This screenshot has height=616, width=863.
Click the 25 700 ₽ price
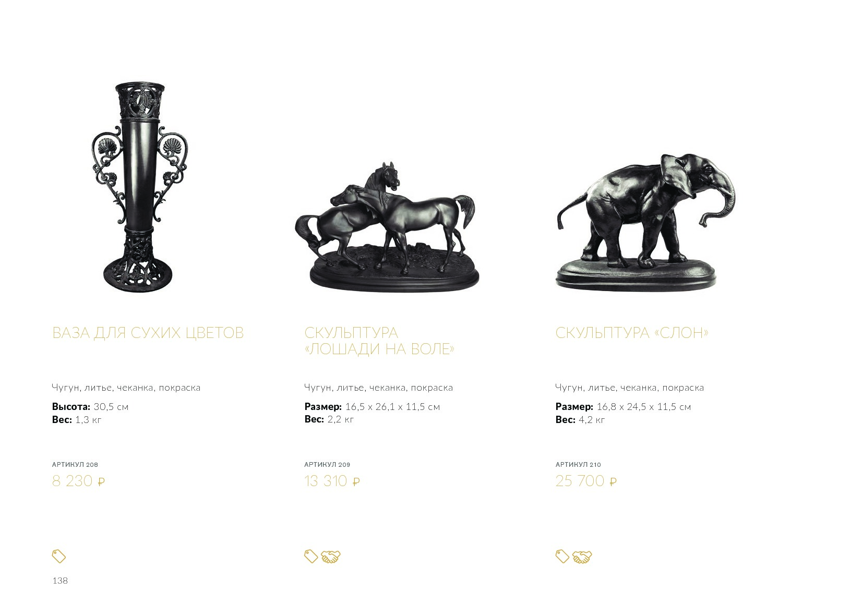tap(586, 481)
